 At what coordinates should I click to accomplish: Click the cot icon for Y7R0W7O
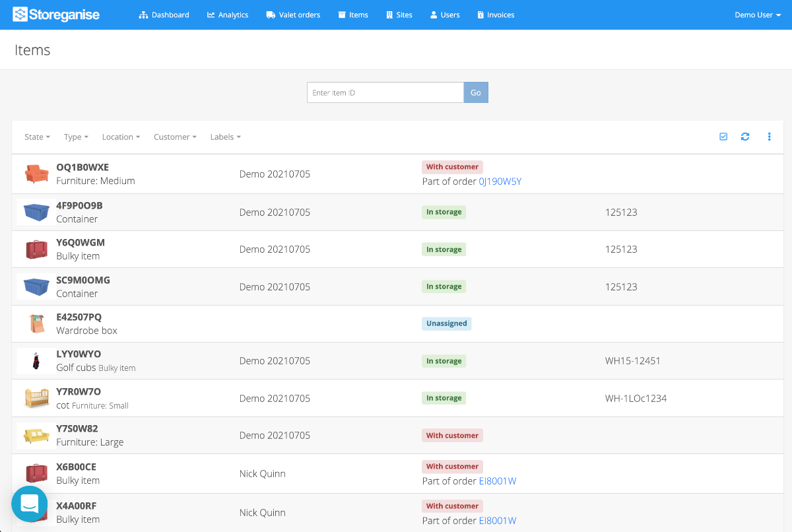tap(36, 398)
